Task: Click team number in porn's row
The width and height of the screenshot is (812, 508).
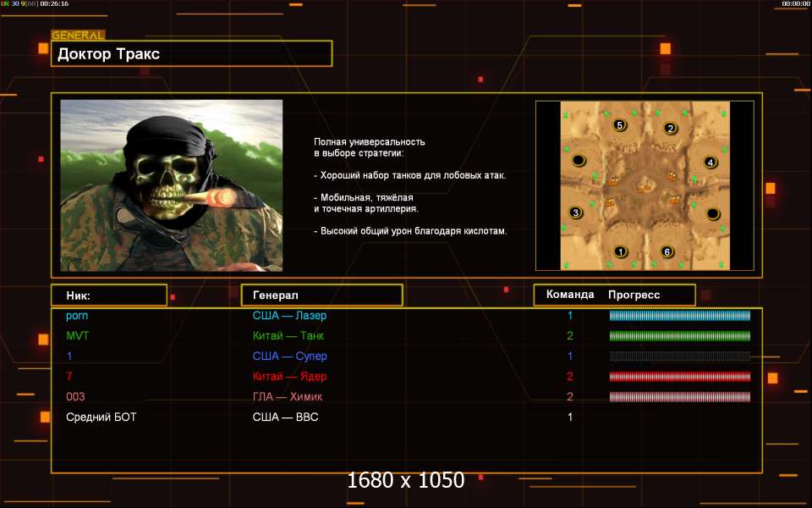Action: [x=570, y=316]
